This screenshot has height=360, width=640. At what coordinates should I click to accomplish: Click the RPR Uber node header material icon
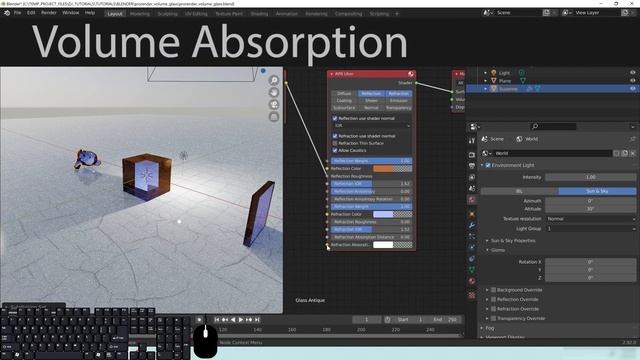411,74
